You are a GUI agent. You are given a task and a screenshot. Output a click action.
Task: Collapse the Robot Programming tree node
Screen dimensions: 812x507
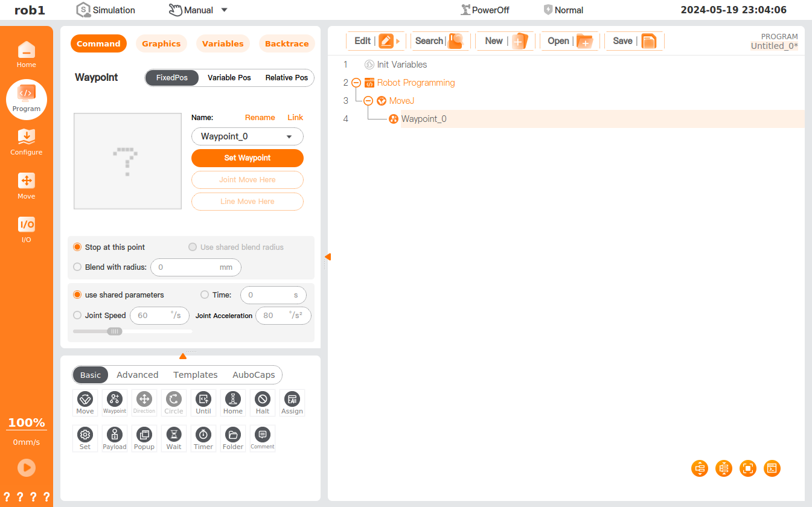pos(356,83)
